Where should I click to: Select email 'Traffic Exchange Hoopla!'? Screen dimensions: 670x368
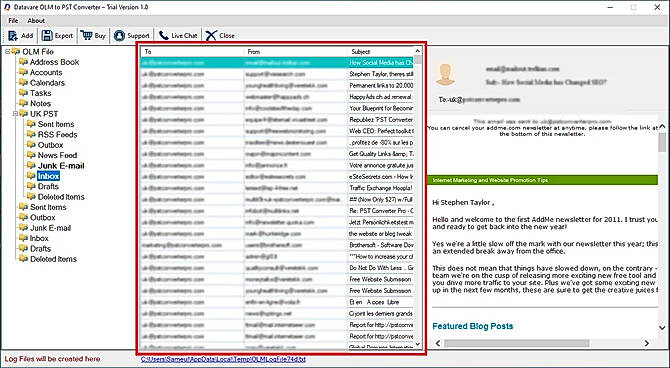(277, 188)
